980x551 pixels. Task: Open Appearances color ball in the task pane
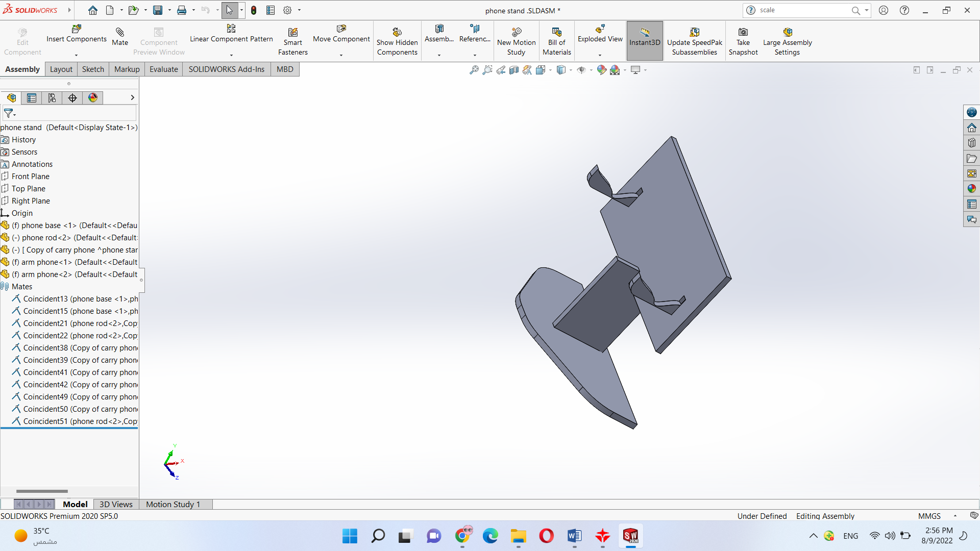tap(971, 189)
